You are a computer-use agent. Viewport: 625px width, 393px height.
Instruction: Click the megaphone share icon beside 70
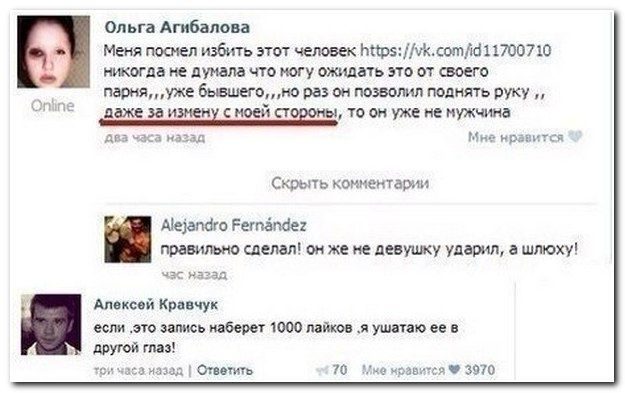point(322,371)
